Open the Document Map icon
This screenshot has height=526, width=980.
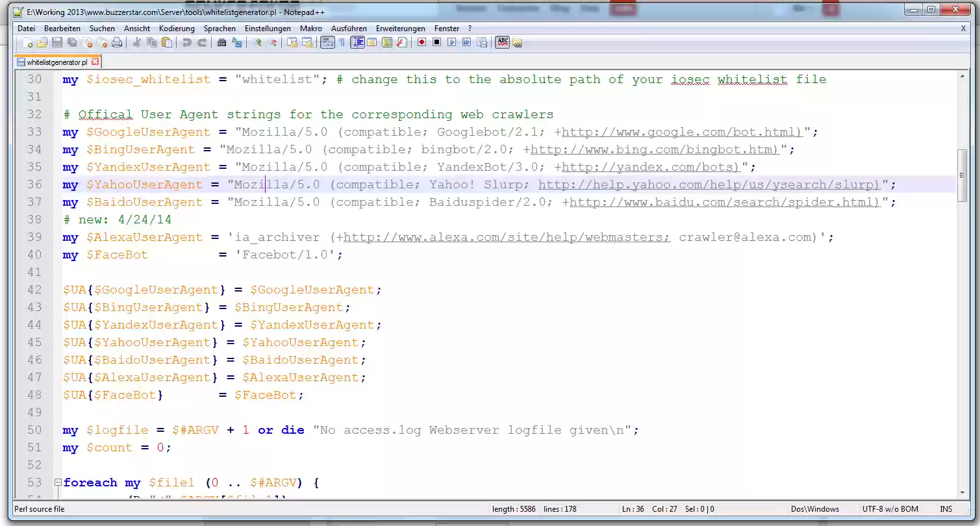point(386,43)
